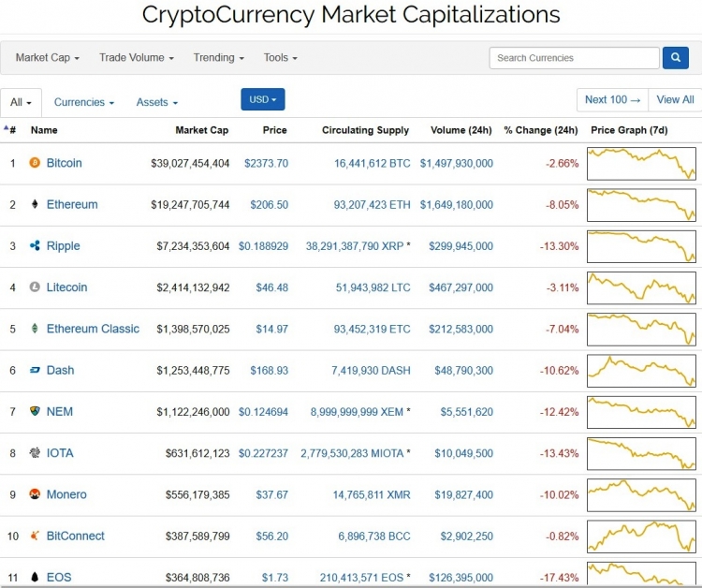The image size is (702, 588).
Task: Click the BitConnect logo icon
Action: coord(35,536)
